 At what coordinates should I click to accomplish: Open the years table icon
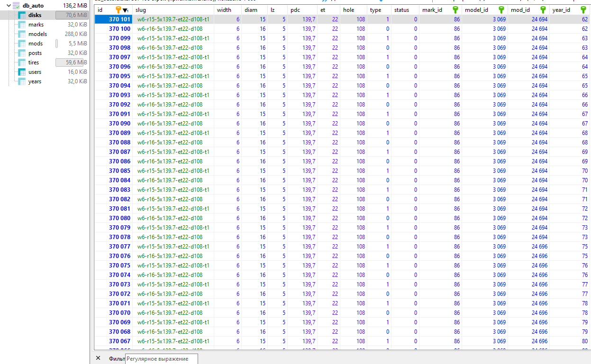(x=22, y=81)
